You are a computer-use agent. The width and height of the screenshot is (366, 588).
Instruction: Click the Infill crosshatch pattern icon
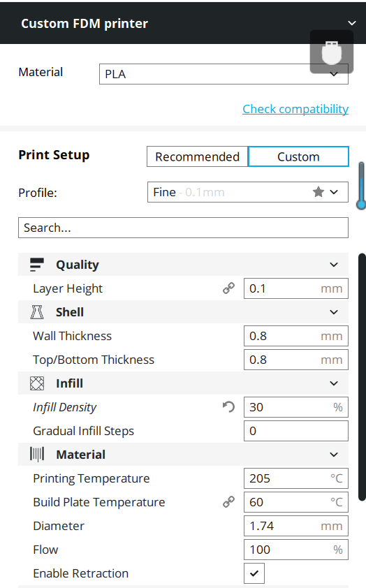coord(37,383)
